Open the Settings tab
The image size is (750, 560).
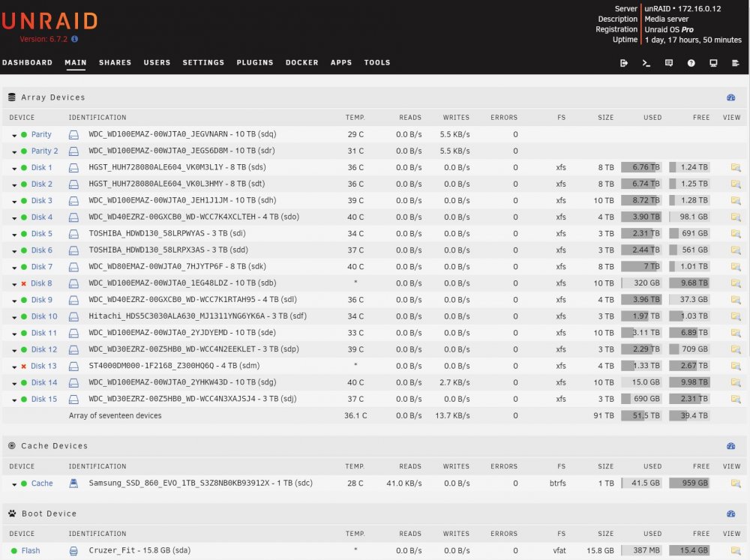[x=203, y=63]
